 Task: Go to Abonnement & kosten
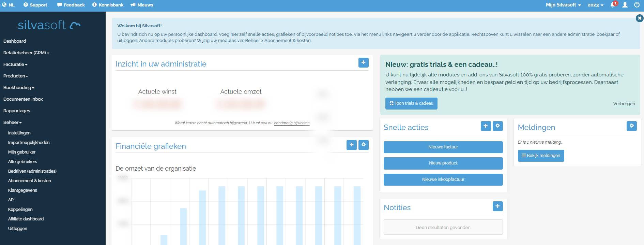click(x=29, y=181)
